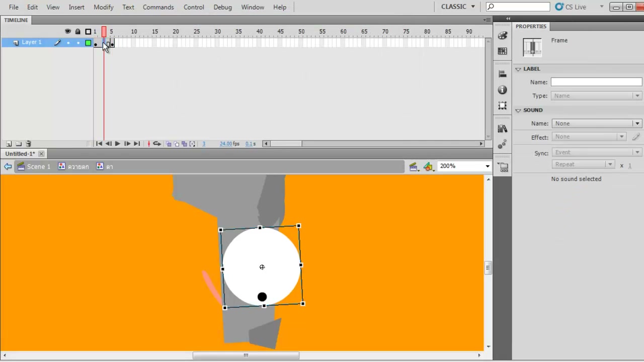Open the Modify menu
Viewport: 644px width, 362px height.
[103, 7]
